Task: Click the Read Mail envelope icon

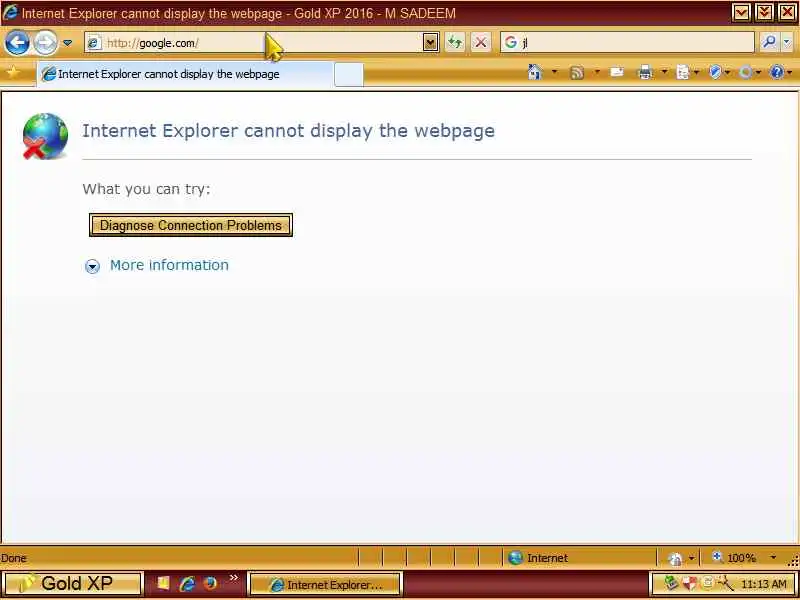Action: (x=617, y=72)
